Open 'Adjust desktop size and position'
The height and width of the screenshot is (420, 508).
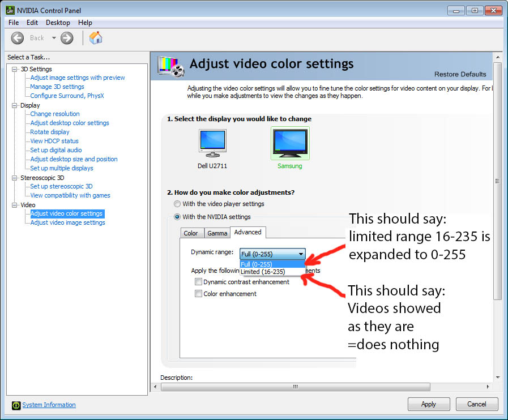click(x=74, y=159)
